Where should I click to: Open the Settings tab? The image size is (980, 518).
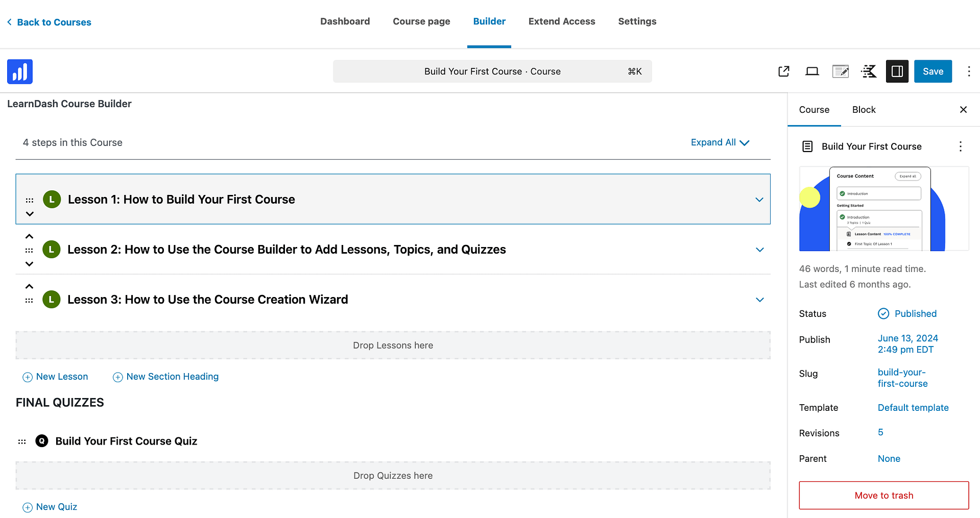[x=637, y=21]
